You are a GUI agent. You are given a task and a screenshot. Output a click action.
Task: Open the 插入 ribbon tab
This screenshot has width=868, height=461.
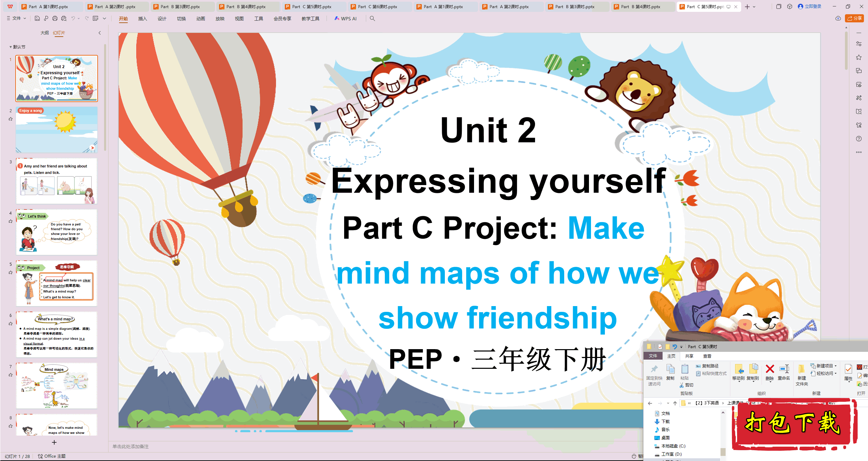tap(143, 19)
